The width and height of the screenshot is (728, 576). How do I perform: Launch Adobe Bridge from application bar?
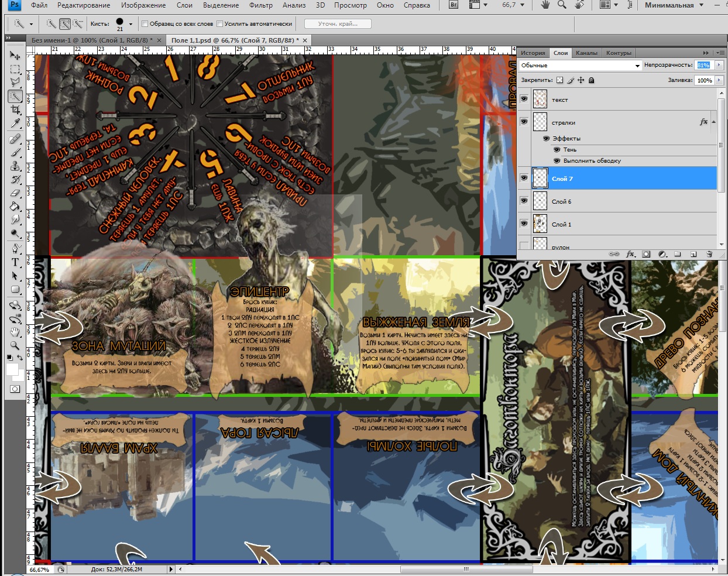(x=454, y=5)
